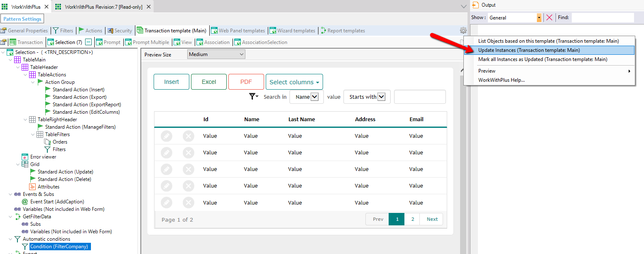Select the Error viewer node in tree
644x254 pixels.
tap(43, 157)
